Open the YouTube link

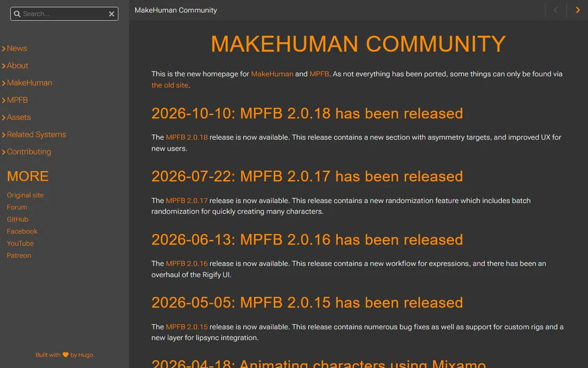tap(20, 243)
